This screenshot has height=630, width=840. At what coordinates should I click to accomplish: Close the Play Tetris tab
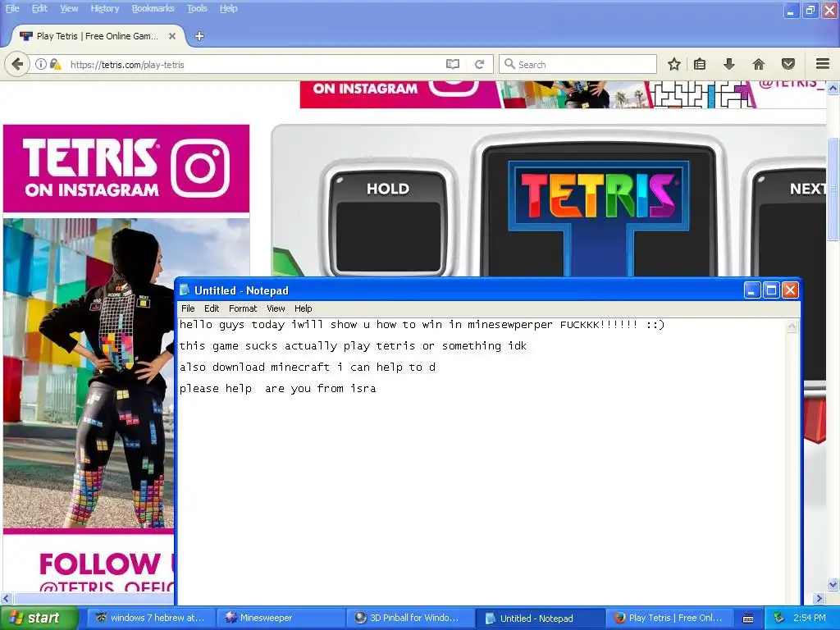pos(172,36)
